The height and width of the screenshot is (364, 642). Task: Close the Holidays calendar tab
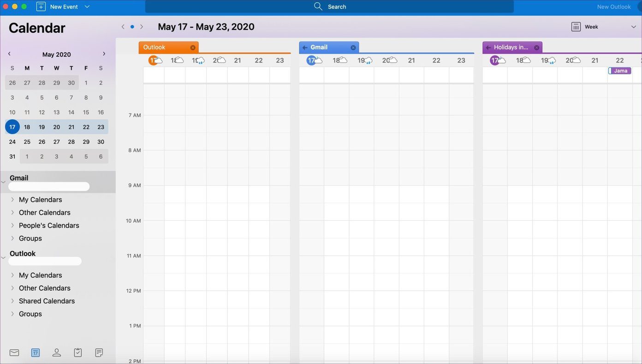[537, 47]
